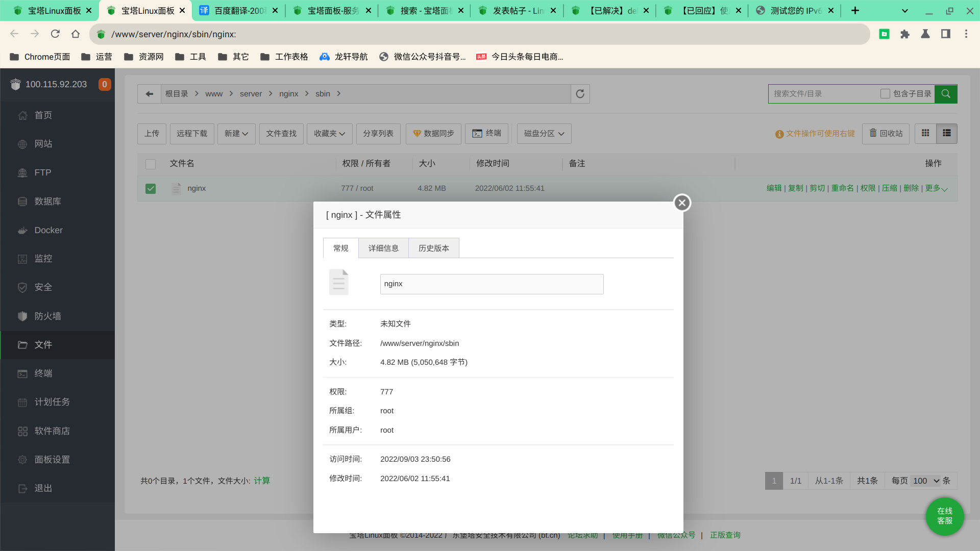Click 编辑 link for nginx

(x=774, y=188)
